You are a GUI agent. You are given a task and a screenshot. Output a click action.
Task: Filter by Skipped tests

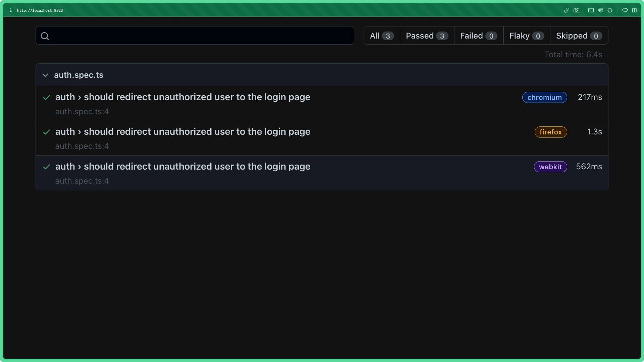[x=579, y=36]
